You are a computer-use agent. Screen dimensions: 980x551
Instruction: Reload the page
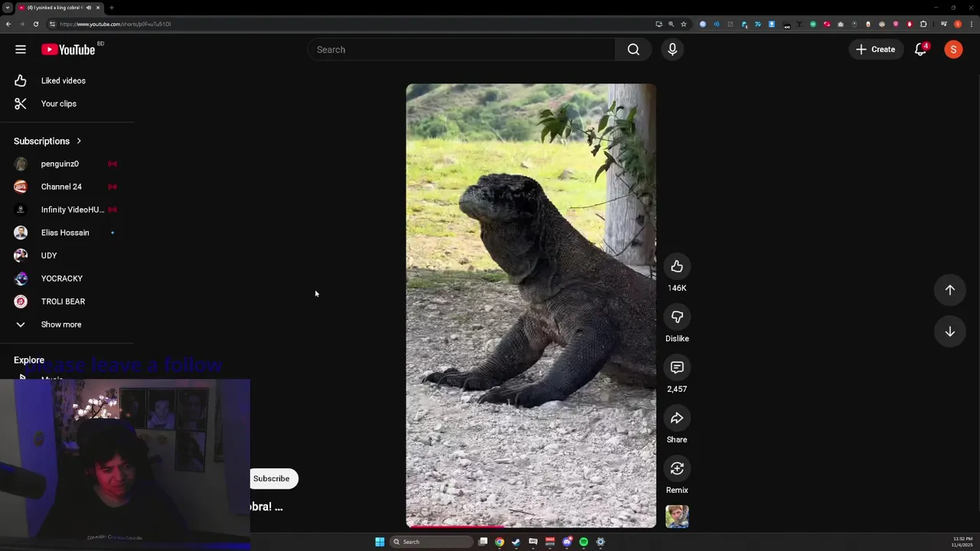tap(35, 24)
